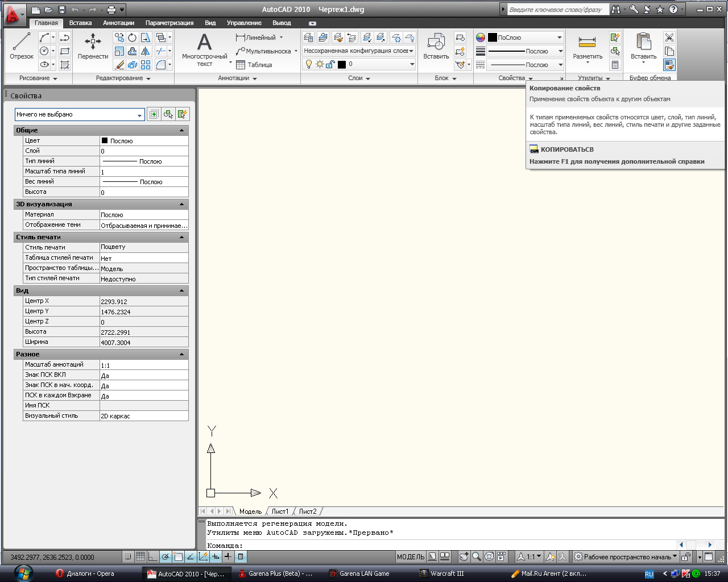Open the Вывод ribbon tab
The image size is (728, 582).
(282, 23)
